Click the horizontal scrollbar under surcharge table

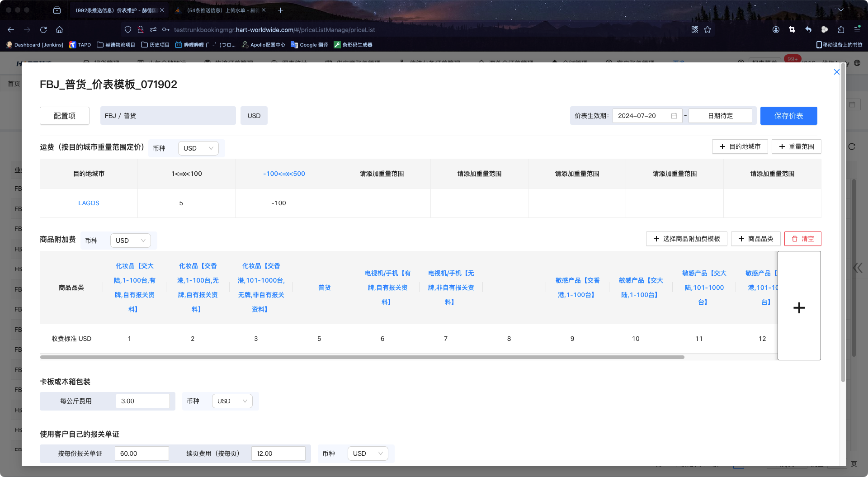coord(362,357)
